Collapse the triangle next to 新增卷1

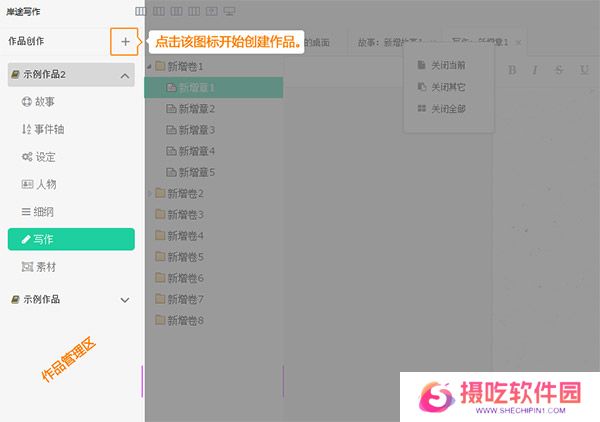[x=149, y=67]
